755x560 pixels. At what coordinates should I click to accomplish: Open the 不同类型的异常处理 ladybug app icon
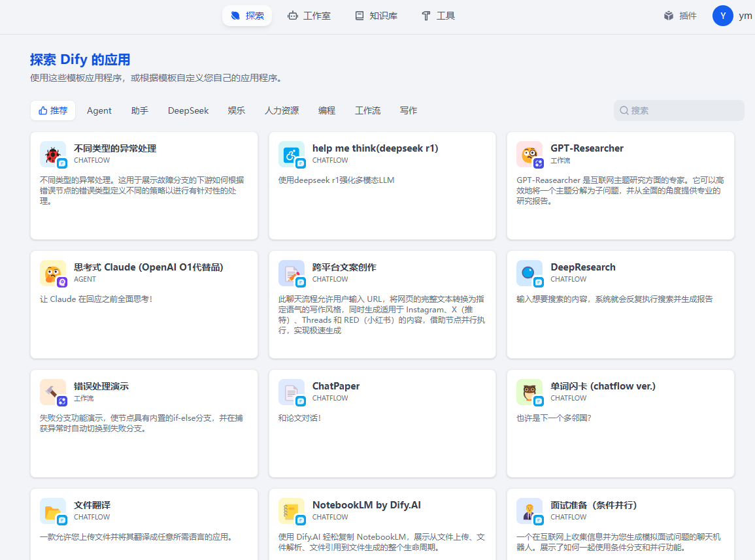(x=53, y=154)
